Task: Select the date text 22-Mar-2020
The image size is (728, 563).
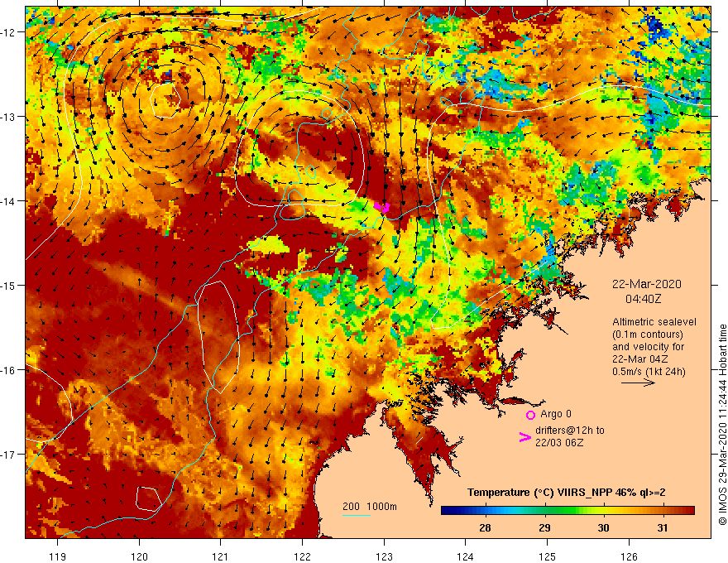Action: (646, 284)
